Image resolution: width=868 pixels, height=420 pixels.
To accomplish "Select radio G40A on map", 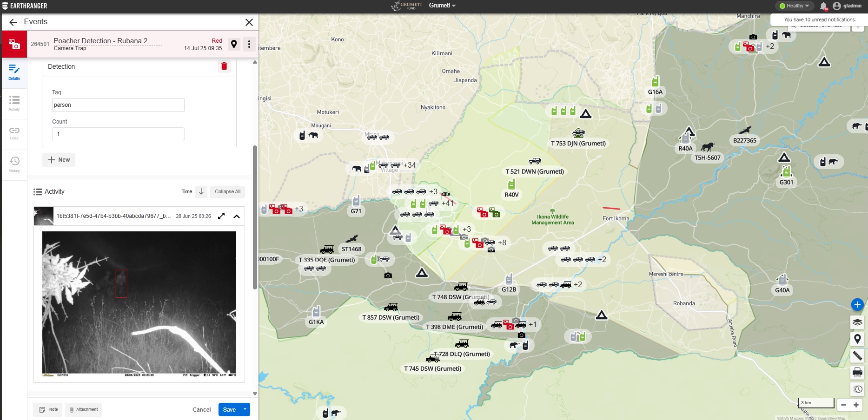I will click(x=782, y=280).
